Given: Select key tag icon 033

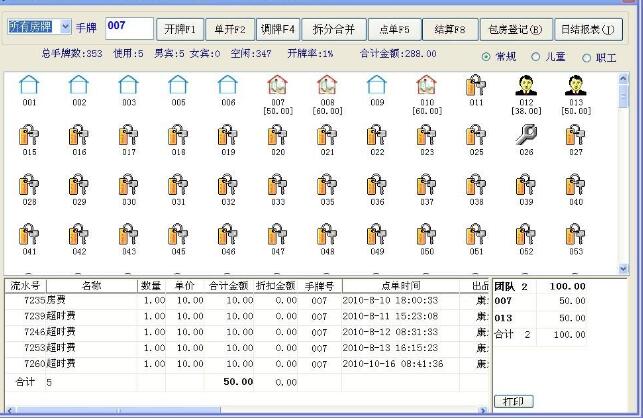Looking at the screenshot, I should coord(277,186).
